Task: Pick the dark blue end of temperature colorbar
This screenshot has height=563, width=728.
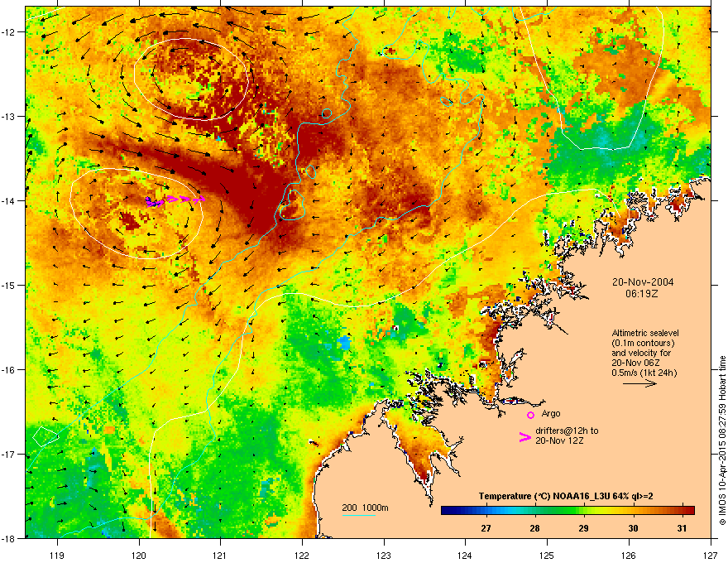Action: [447, 511]
